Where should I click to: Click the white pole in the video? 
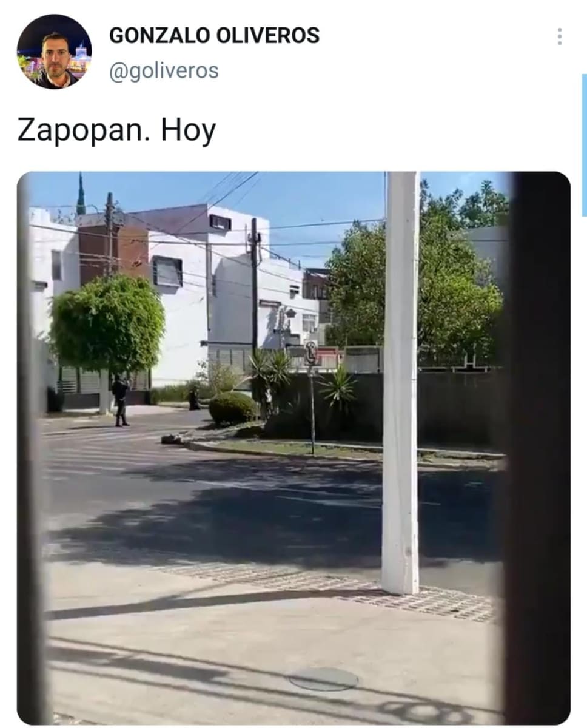pyautogui.click(x=400, y=382)
